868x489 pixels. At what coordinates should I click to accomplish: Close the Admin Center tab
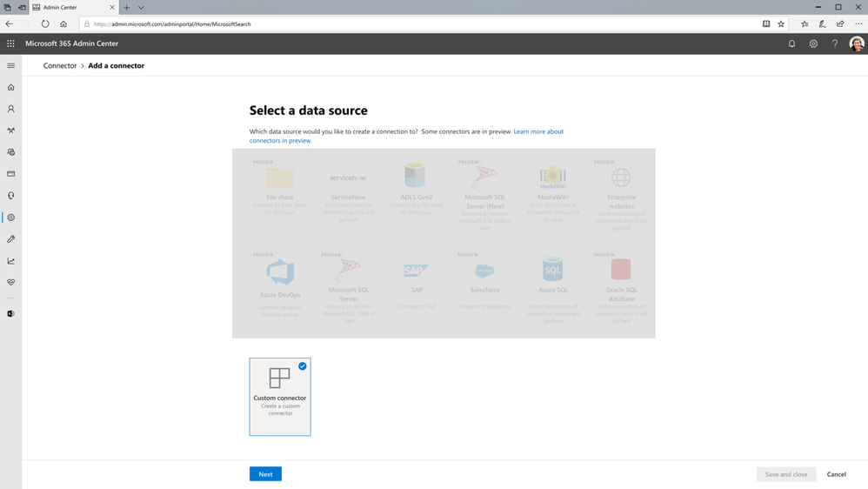(x=112, y=8)
